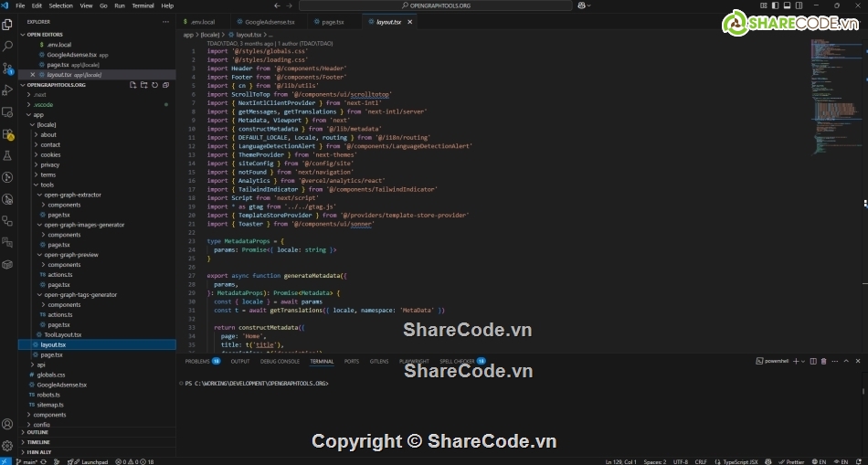Go back with navigation arrow
The width and height of the screenshot is (868, 465).
pos(278,5)
